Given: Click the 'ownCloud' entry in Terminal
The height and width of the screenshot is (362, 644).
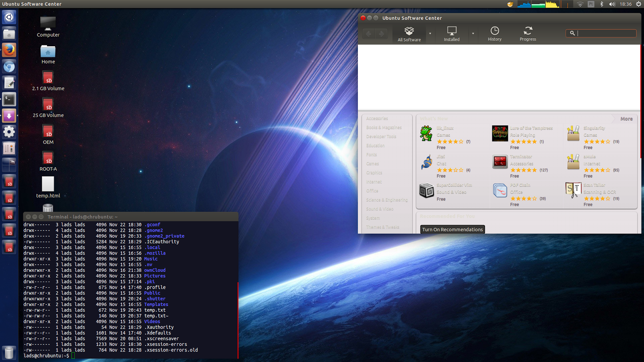Looking at the screenshot, I should click(x=155, y=270).
